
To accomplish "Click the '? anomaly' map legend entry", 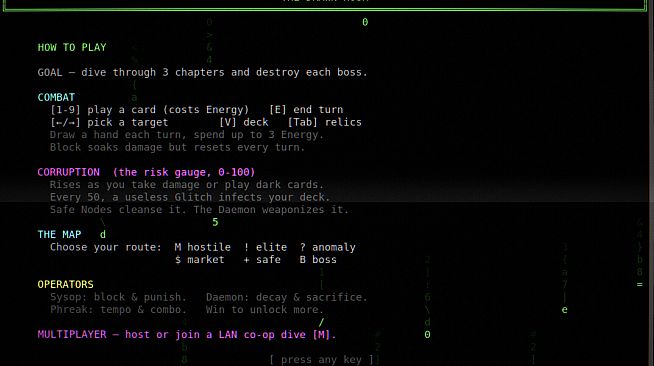I will tap(327, 248).
